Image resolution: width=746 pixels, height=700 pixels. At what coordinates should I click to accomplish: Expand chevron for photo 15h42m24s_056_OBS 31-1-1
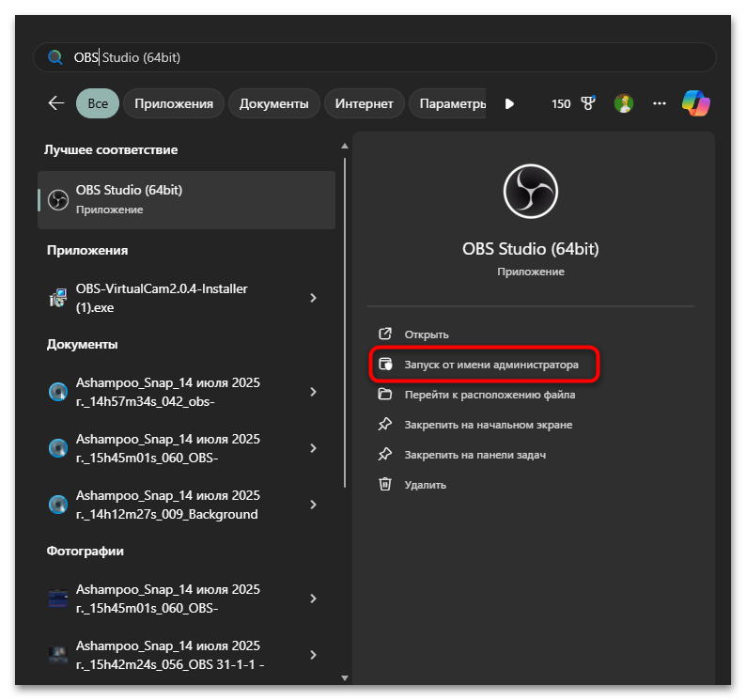[313, 655]
